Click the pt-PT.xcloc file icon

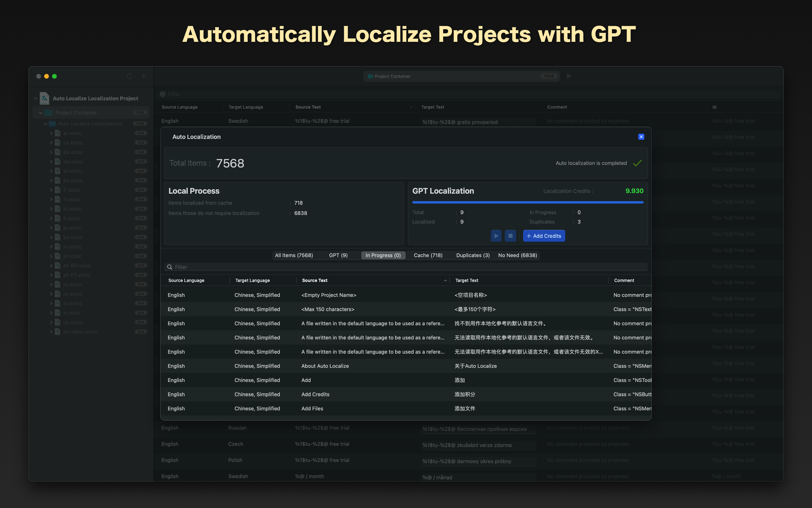click(x=58, y=275)
